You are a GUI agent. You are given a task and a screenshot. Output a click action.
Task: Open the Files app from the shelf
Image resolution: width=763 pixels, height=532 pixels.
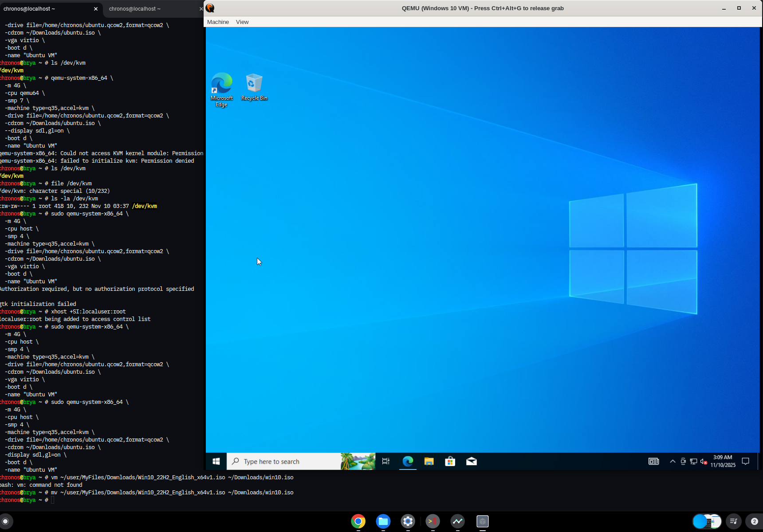(383, 521)
